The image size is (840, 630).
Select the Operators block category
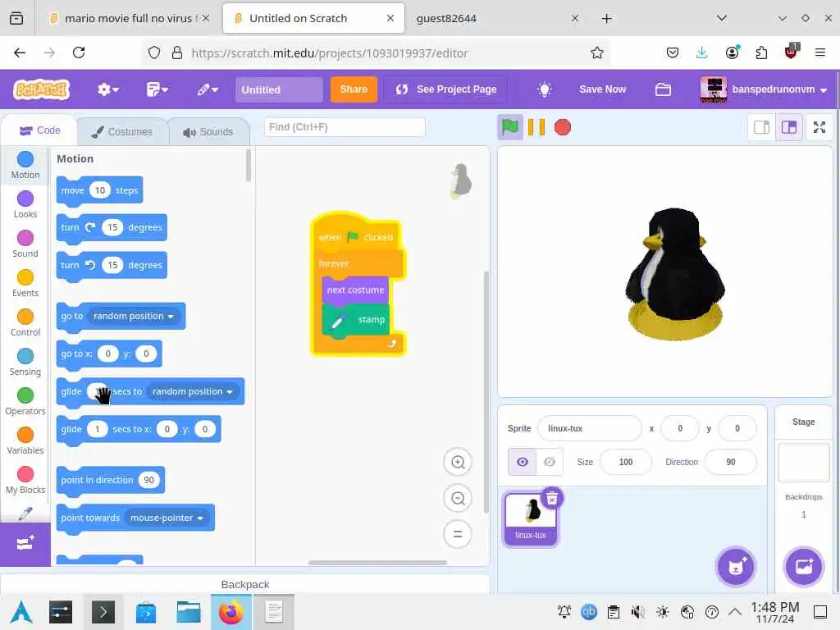tap(25, 401)
